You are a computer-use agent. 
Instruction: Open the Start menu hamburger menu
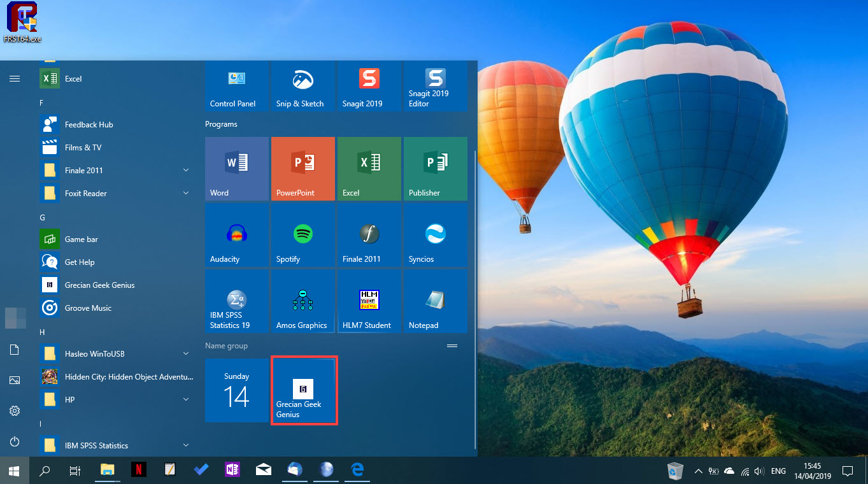(x=15, y=78)
